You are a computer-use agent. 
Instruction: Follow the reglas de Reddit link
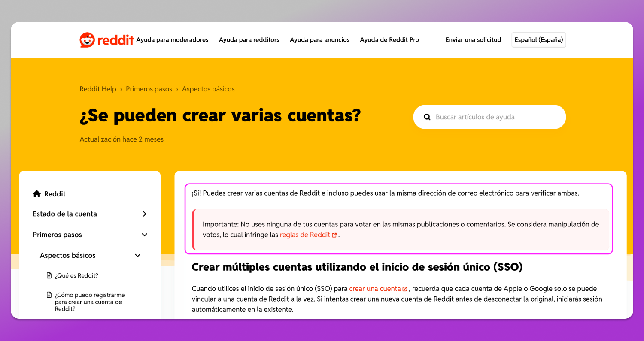[x=305, y=235]
